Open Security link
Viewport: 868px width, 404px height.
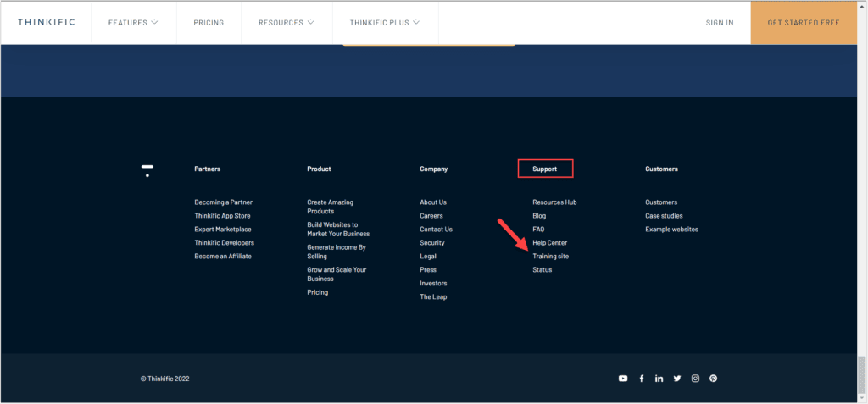431,243
